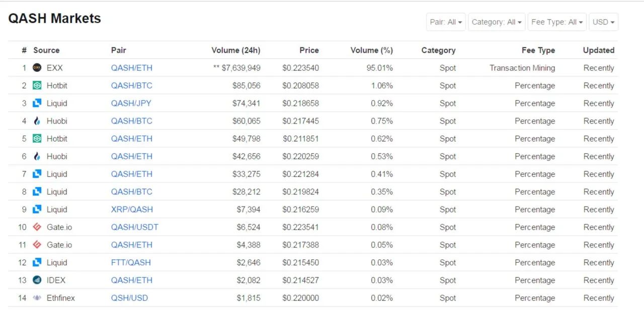Viewport: 644px width, 311px height.
Task: Open the Category: All filter dropdown
Action: pyautogui.click(x=497, y=22)
